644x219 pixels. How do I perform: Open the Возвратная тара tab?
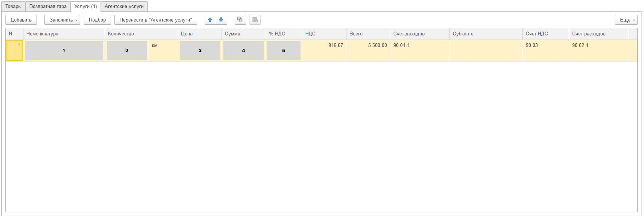48,6
